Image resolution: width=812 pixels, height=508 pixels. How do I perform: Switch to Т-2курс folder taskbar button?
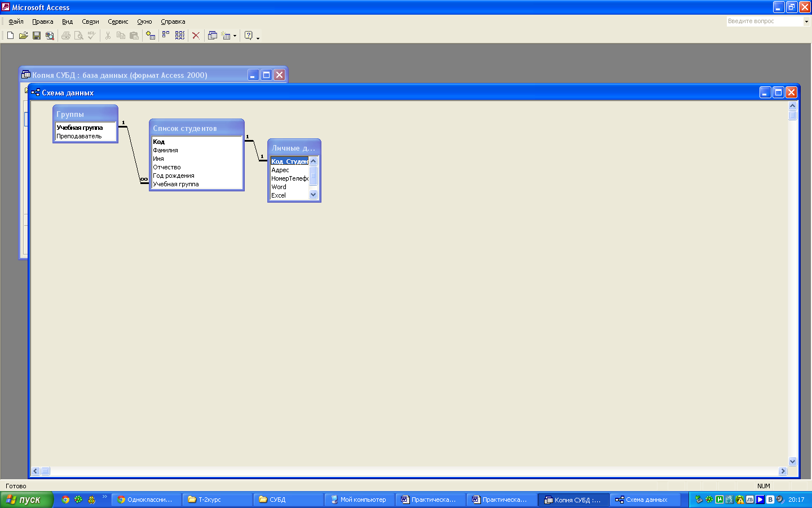(218, 500)
